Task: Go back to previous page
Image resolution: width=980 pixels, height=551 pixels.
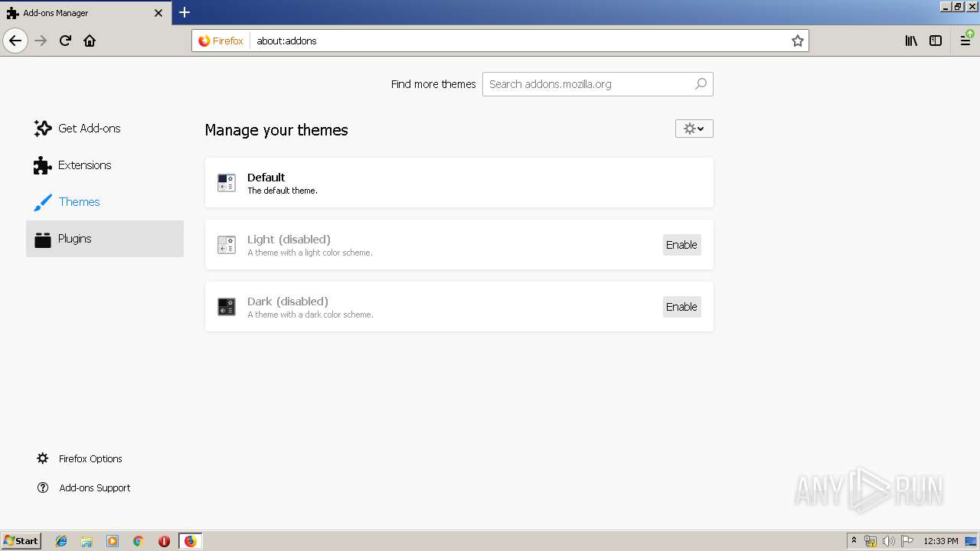Action: click(15, 41)
